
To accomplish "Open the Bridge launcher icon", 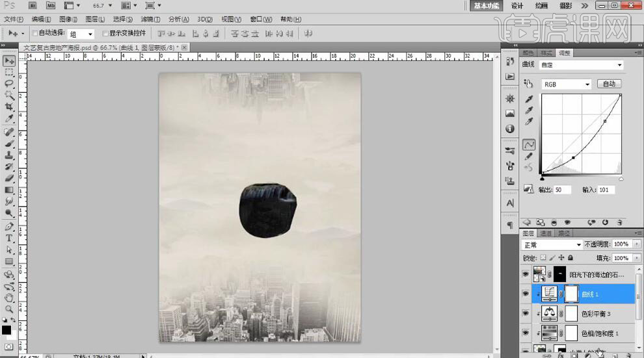I will [x=33, y=5].
